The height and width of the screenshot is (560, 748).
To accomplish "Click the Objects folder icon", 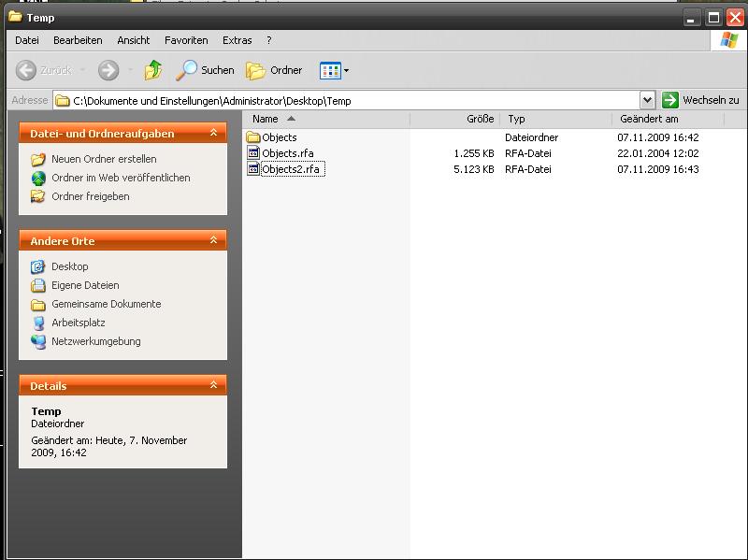I will click(253, 137).
